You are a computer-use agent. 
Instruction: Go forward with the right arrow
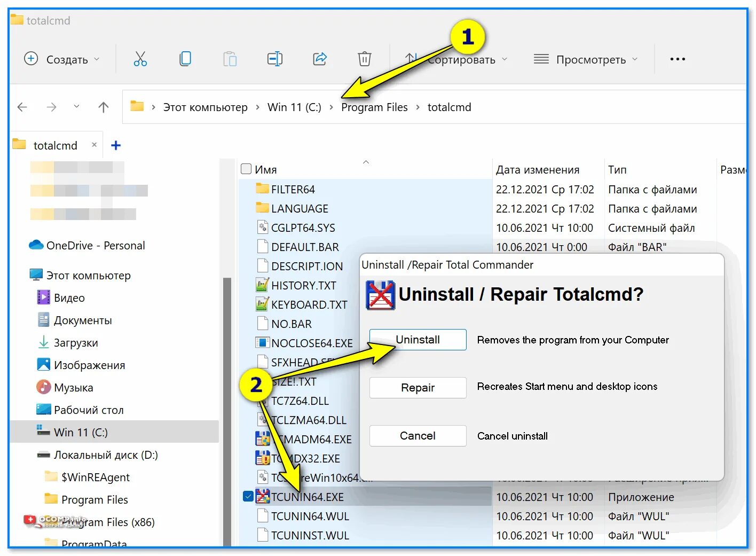pos(51,107)
